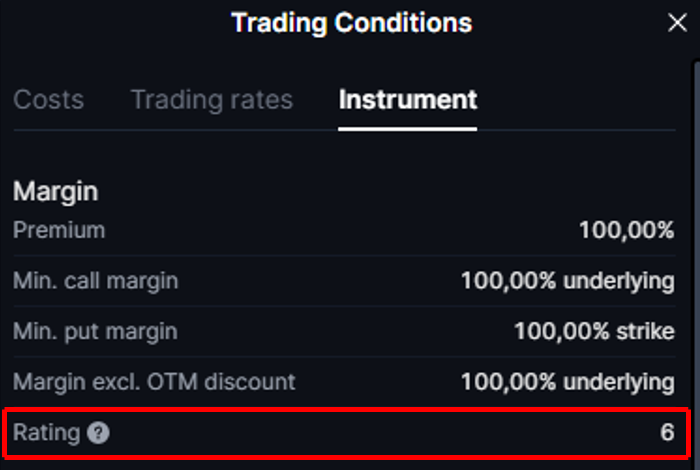Screen dimensions: 700x470
Task: Switch to the Costs tab
Action: coord(49,100)
